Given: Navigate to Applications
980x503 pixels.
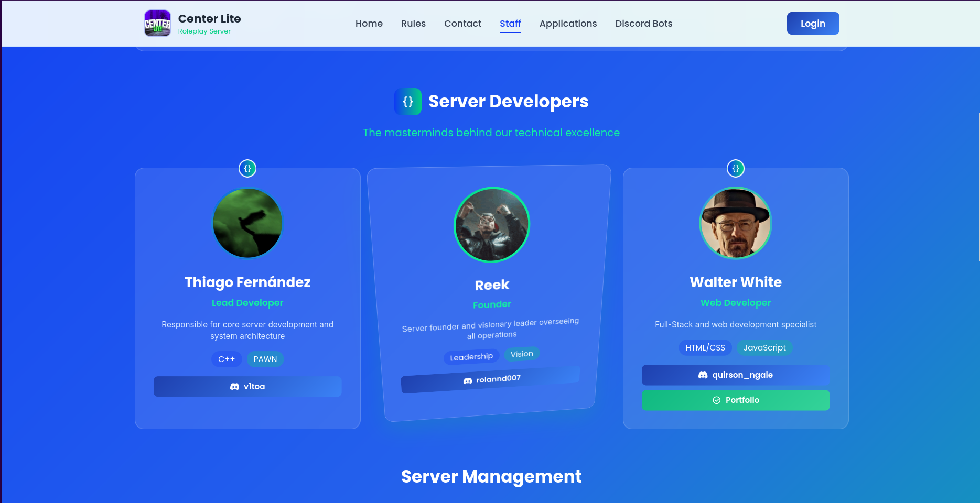Looking at the screenshot, I should [x=568, y=24].
